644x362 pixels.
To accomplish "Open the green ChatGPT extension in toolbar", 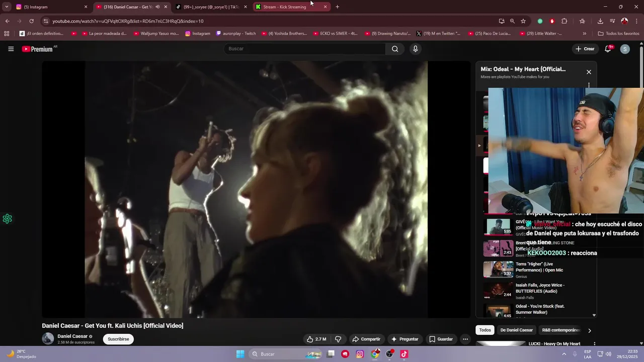I will tap(540, 21).
